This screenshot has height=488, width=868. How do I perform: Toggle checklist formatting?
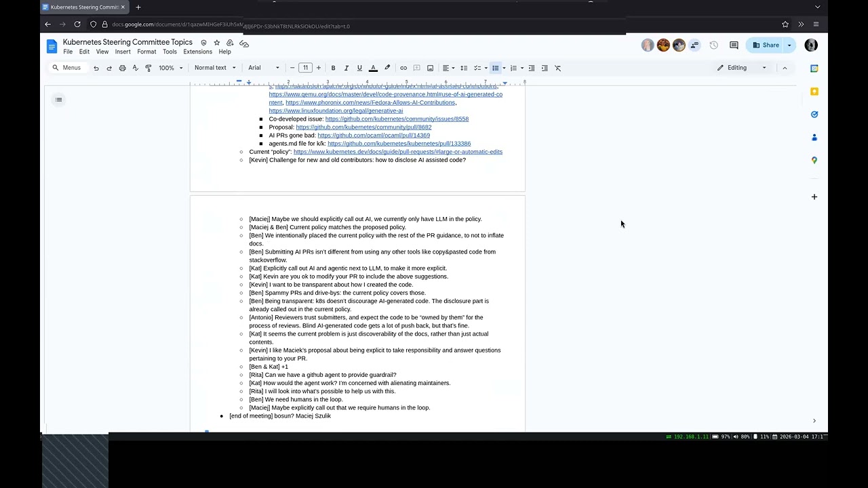point(477,68)
